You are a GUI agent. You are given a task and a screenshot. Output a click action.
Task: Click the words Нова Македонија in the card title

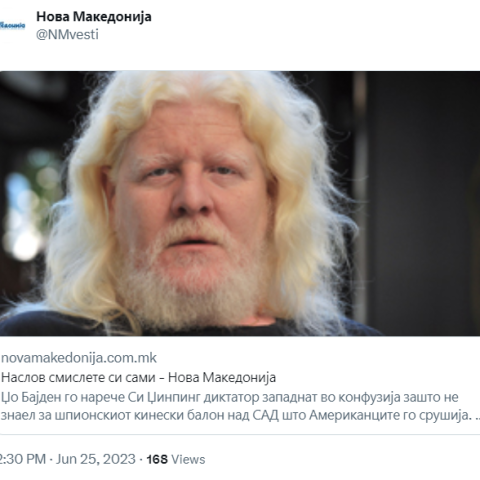[x=222, y=378]
